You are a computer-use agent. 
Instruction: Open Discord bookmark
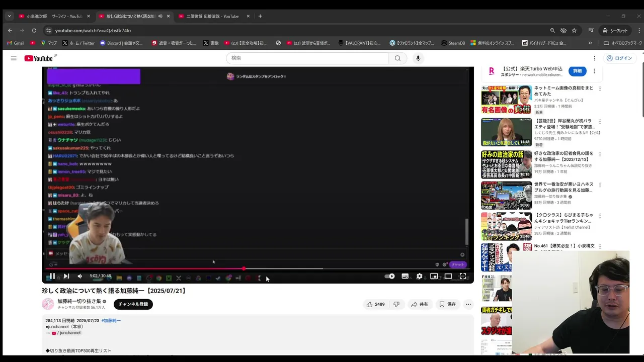[x=121, y=43]
